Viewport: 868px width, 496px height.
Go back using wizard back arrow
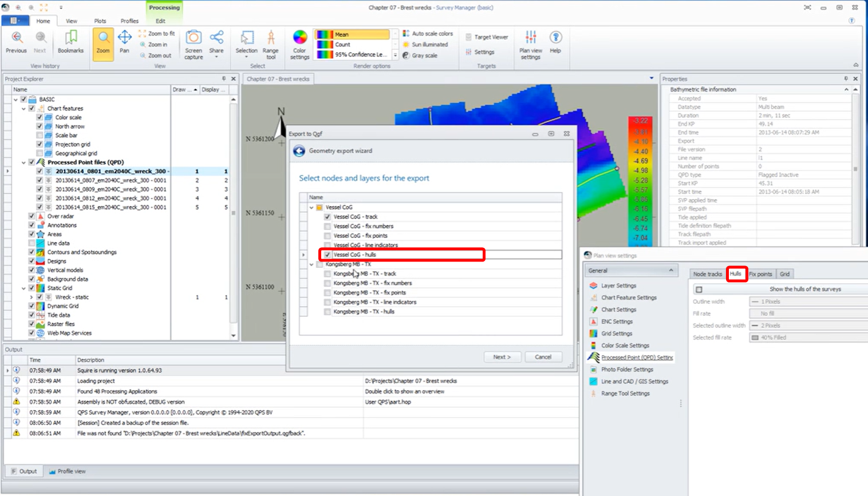[x=299, y=151]
